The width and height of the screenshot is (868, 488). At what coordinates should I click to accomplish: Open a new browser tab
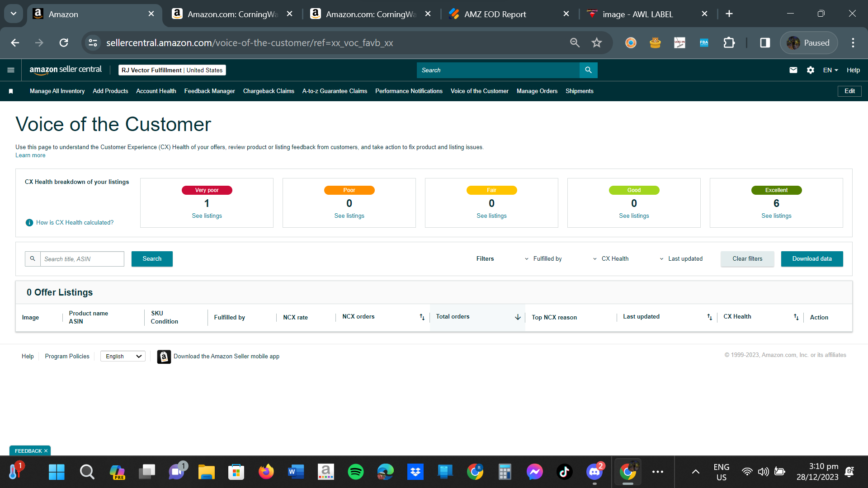click(x=729, y=14)
